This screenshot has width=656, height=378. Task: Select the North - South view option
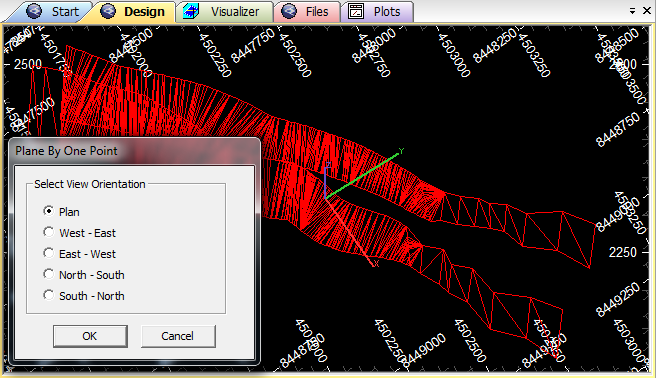click(x=84, y=275)
